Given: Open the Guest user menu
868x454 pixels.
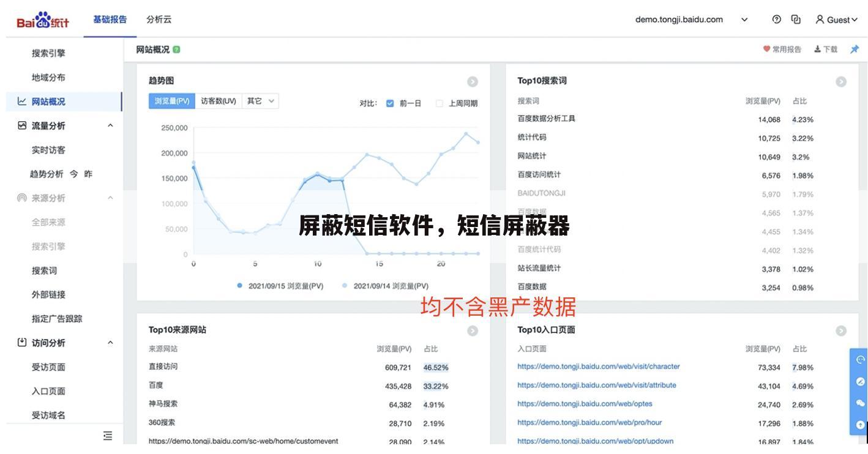Looking at the screenshot, I should 836,20.
